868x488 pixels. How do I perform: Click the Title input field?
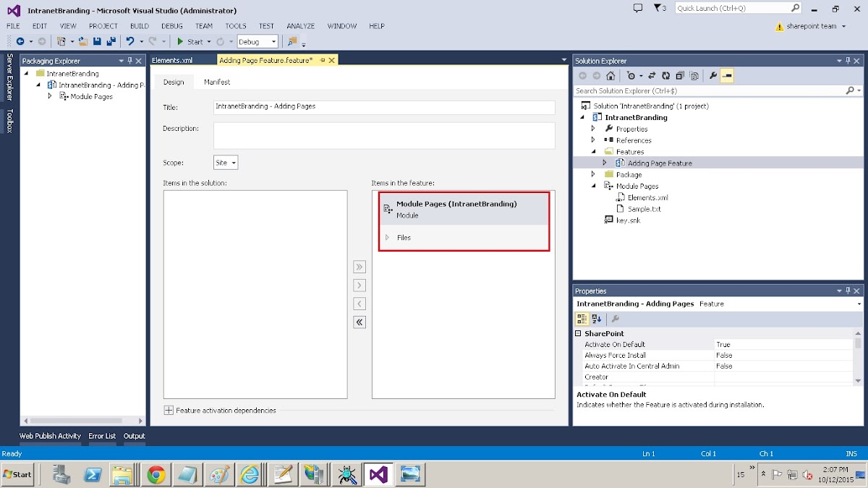(x=384, y=107)
